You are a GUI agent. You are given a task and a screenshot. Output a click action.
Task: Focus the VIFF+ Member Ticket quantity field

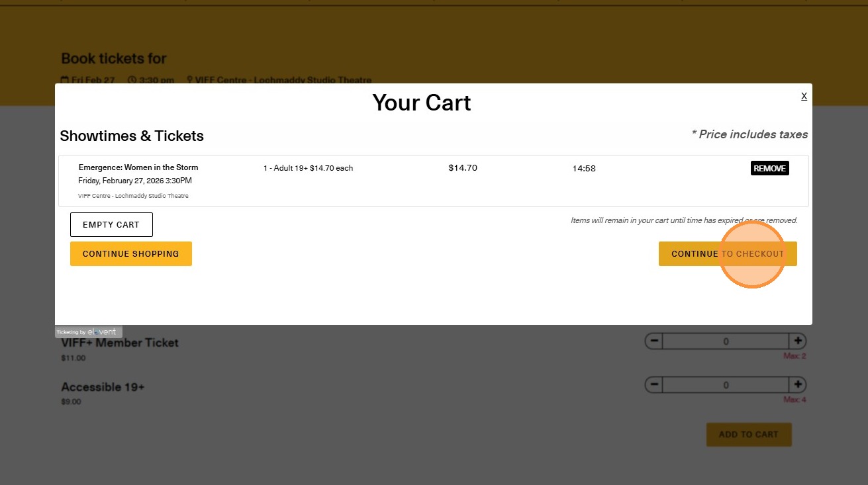pyautogui.click(x=726, y=341)
